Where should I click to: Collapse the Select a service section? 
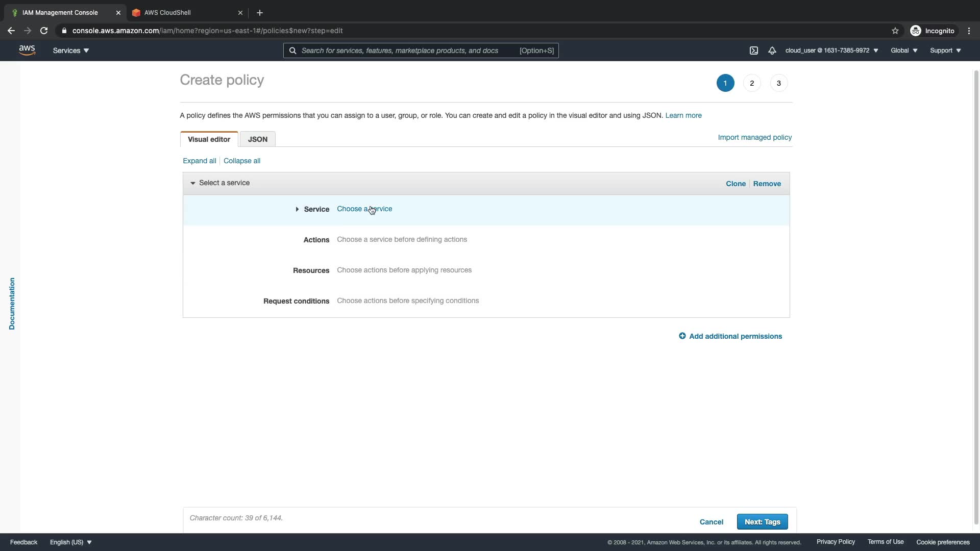point(193,183)
